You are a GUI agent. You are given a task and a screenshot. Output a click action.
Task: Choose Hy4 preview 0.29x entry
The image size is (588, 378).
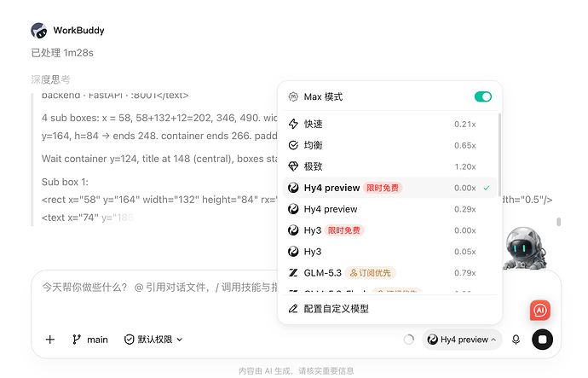coord(389,209)
